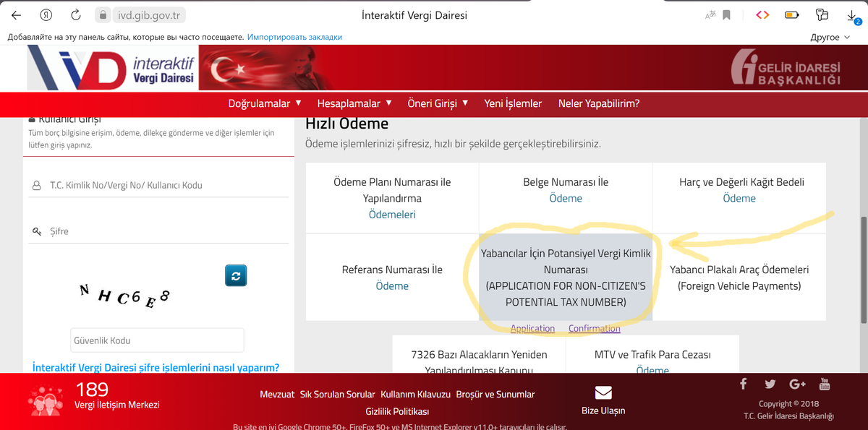Click the Confirmation link

(x=595, y=328)
